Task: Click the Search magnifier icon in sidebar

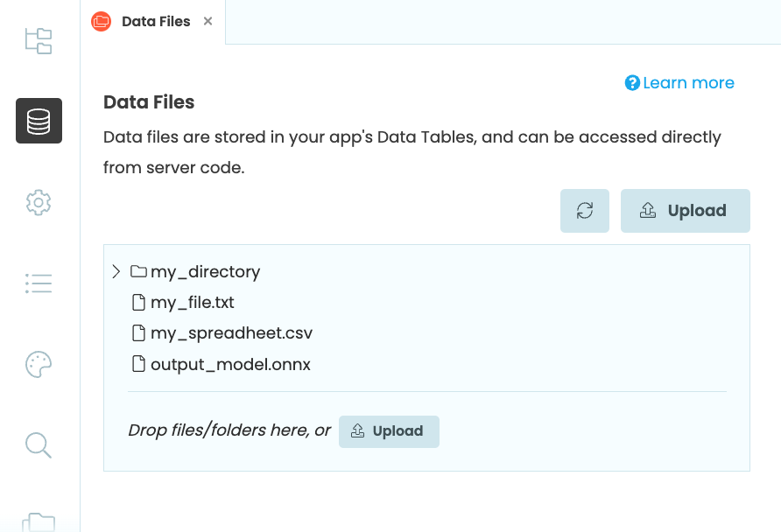Action: pos(39,444)
